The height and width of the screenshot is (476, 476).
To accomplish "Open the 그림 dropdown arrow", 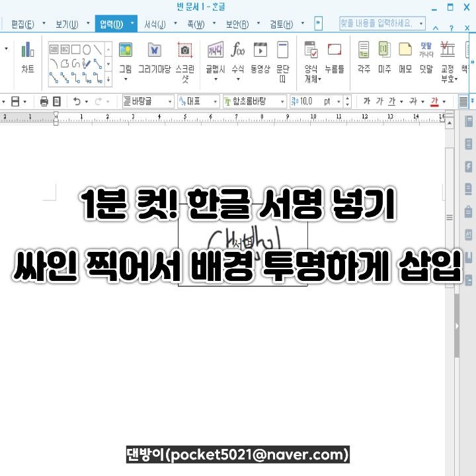I will [x=126, y=79].
